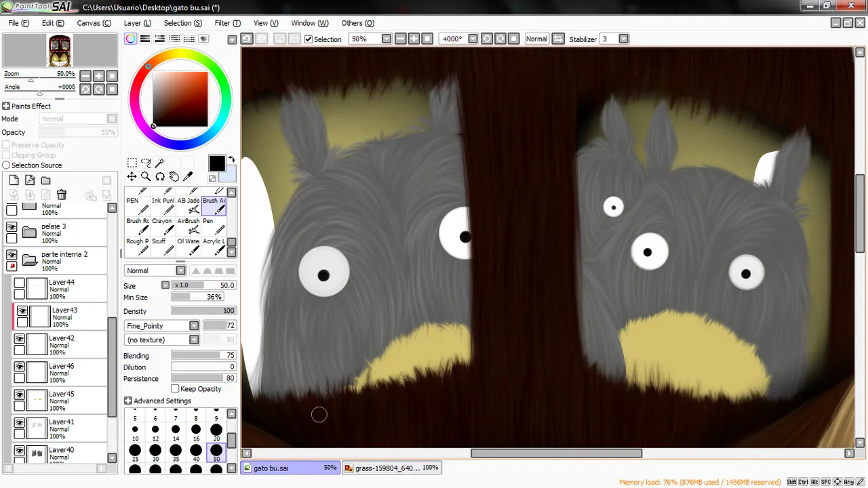
Task: Switch to the grass-159804 document tab
Action: (392, 468)
